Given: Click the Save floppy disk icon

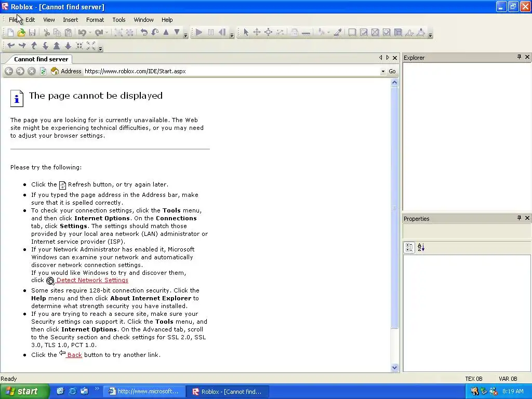Looking at the screenshot, I should click(x=32, y=33).
